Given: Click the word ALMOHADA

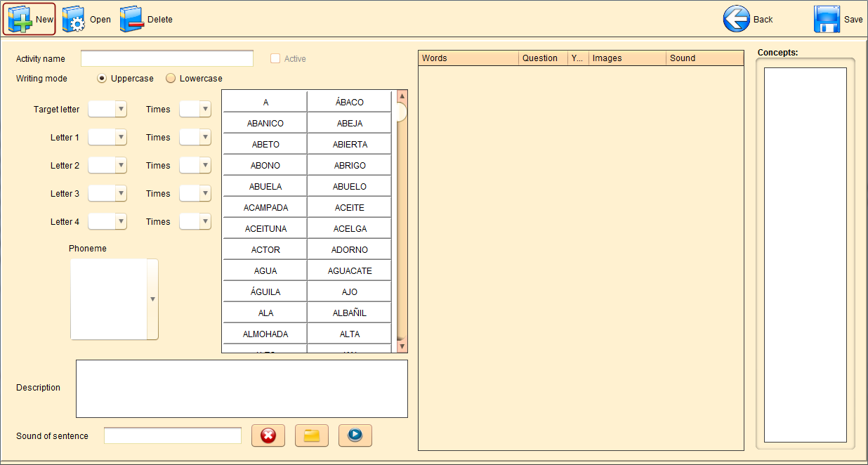Looking at the screenshot, I should [265, 334].
